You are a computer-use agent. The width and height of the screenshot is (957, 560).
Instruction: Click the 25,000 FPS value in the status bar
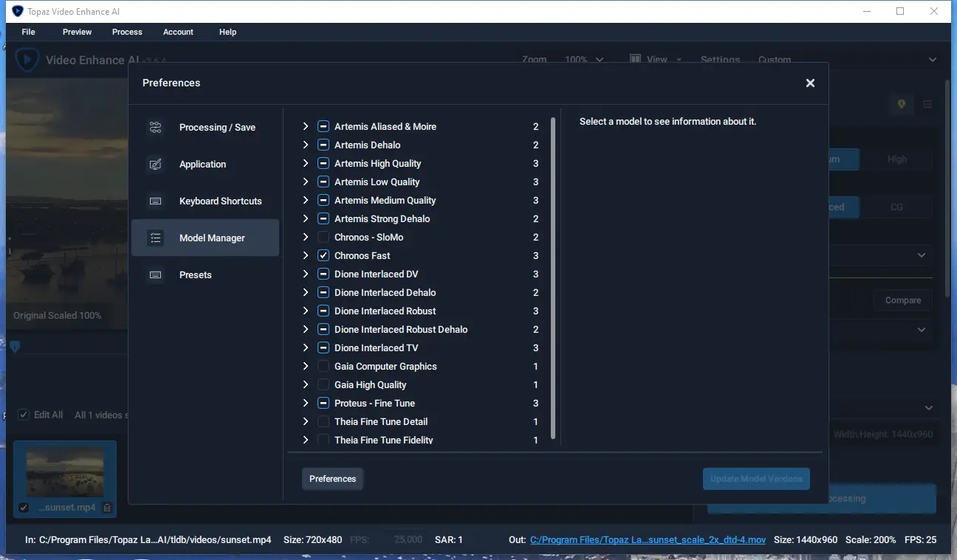tap(408, 540)
